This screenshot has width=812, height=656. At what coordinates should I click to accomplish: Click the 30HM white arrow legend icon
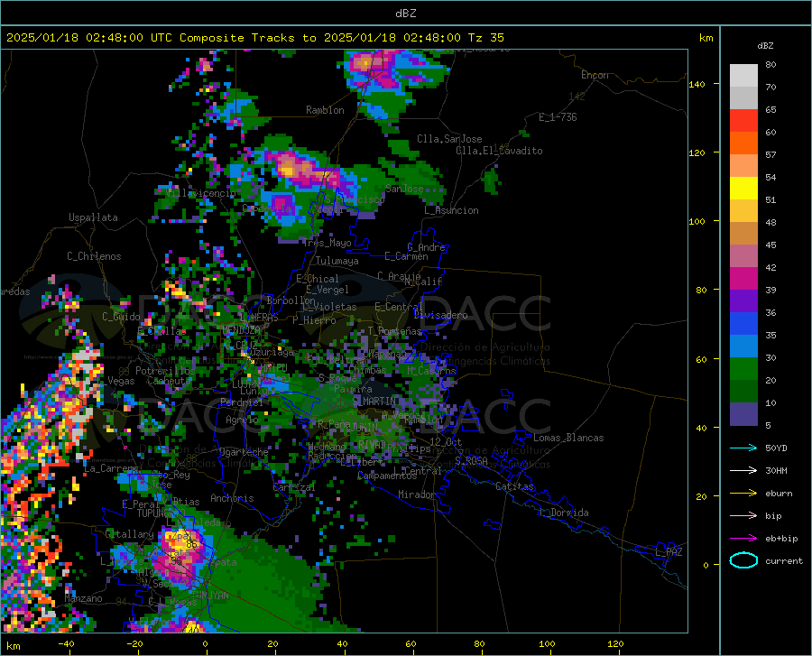tap(743, 470)
